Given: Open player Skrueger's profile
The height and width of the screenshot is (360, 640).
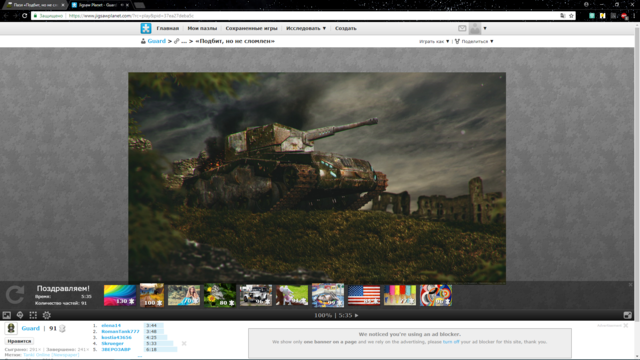Looking at the screenshot, I should (112, 343).
